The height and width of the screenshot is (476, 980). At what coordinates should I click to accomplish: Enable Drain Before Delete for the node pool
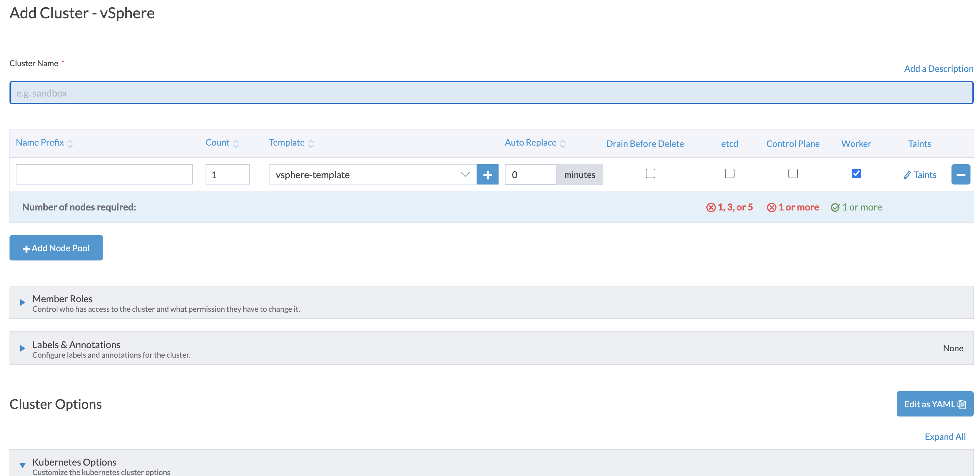coord(651,173)
